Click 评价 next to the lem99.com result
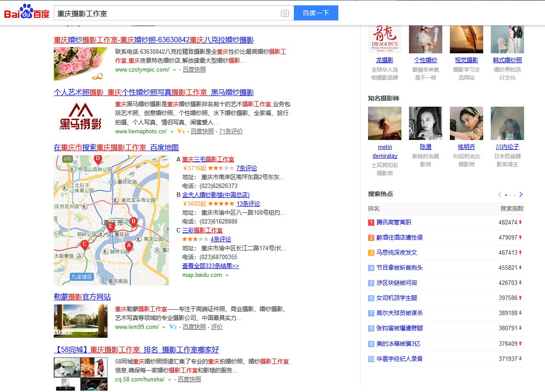This screenshot has width=545, height=392. [217, 327]
